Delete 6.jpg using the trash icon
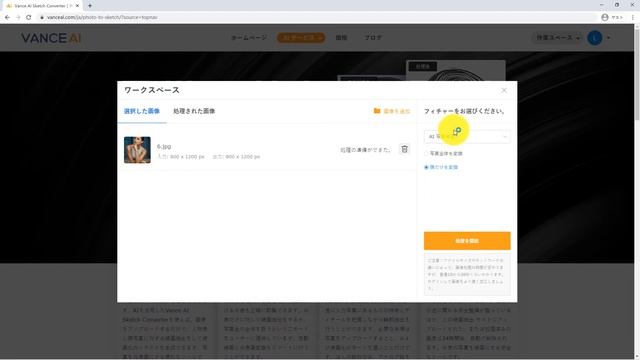 click(x=404, y=149)
